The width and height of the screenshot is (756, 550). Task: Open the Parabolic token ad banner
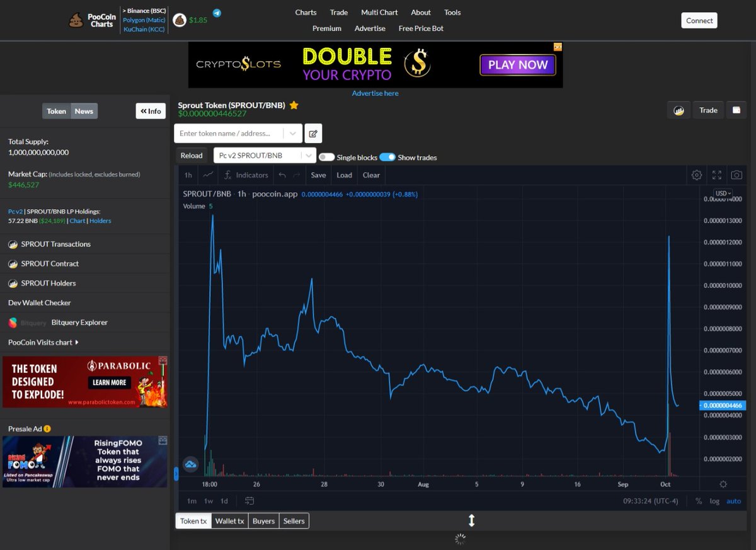coord(85,382)
